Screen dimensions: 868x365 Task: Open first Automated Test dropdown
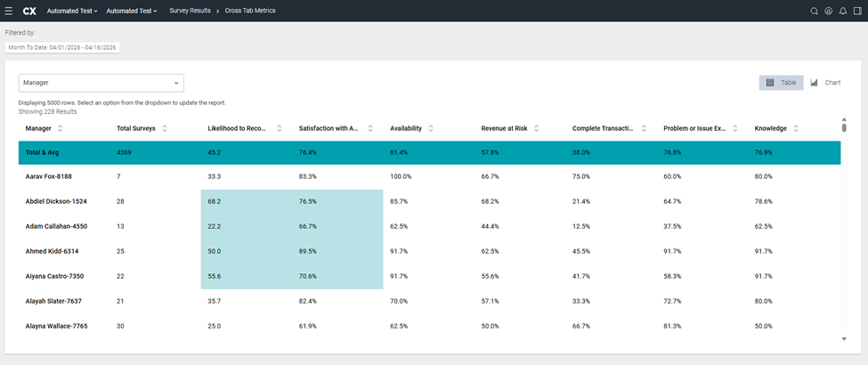pos(72,11)
